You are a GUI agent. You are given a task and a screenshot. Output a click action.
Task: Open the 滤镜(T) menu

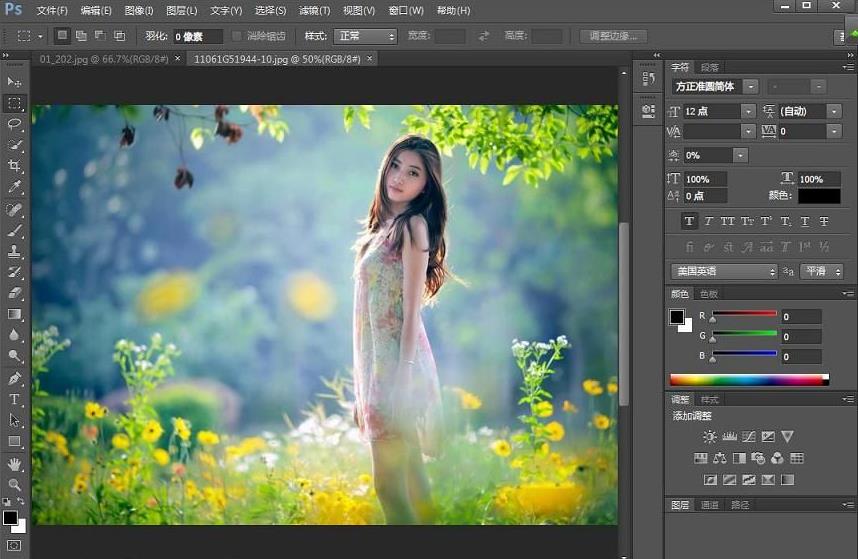click(x=314, y=11)
